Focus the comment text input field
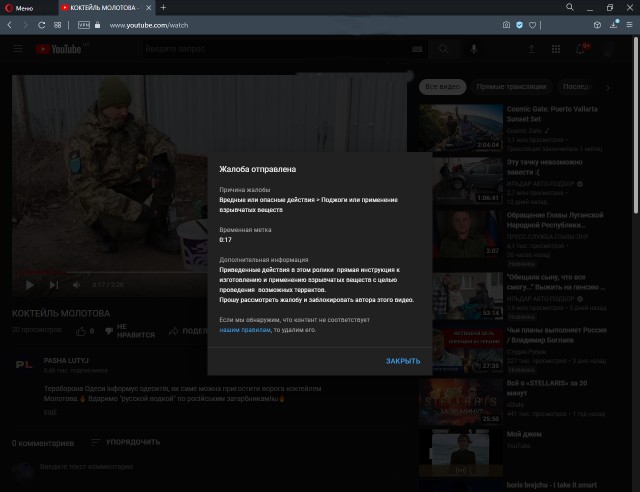Screen dimensions: 640x492 (x=220, y=467)
